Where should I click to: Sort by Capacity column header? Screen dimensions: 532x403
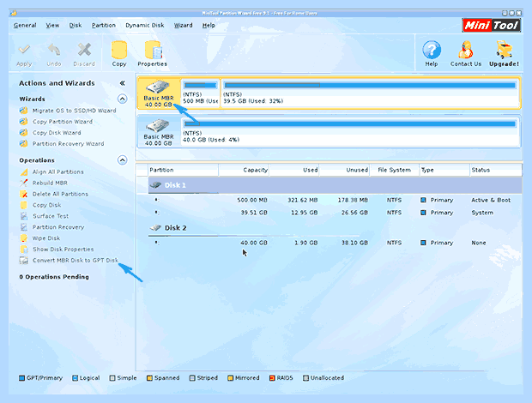[244, 170]
